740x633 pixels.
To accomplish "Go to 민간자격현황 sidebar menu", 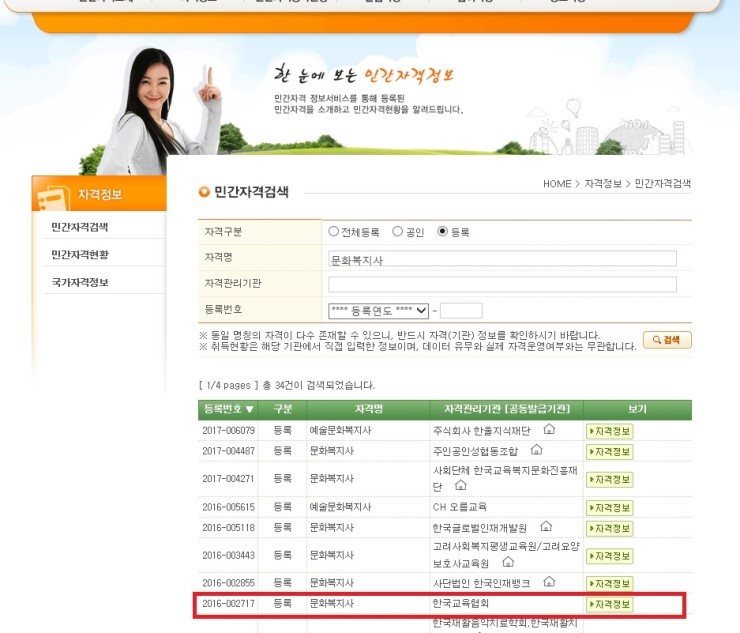I will pyautogui.click(x=80, y=255).
